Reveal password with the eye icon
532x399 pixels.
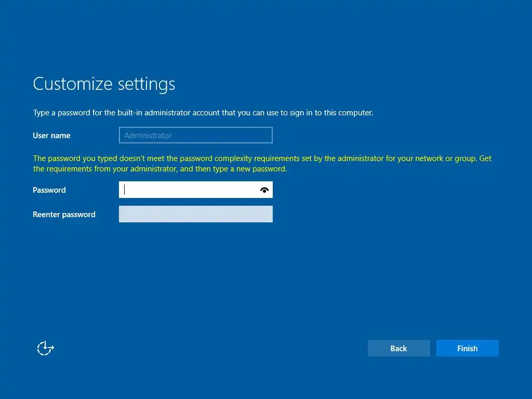[x=264, y=190]
